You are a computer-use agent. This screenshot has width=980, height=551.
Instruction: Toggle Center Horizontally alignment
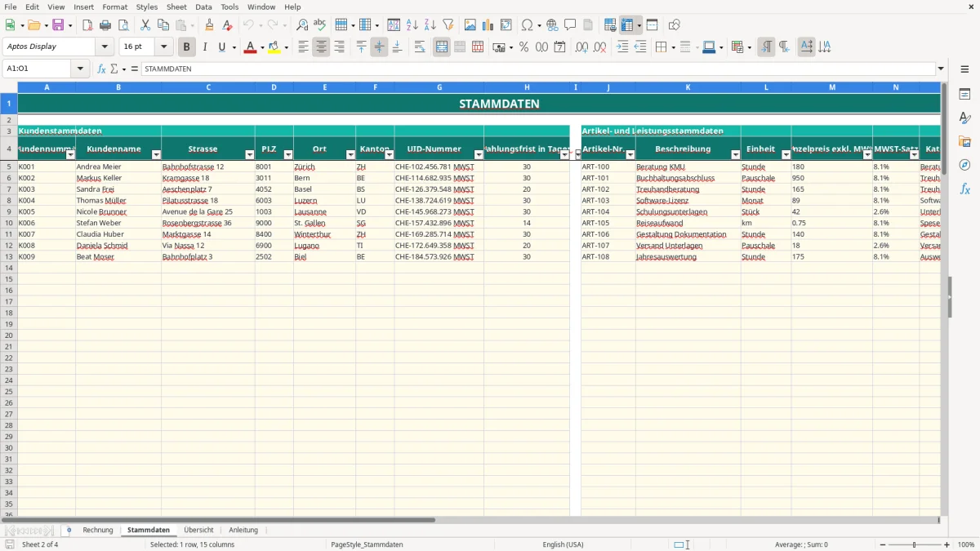coord(321,47)
